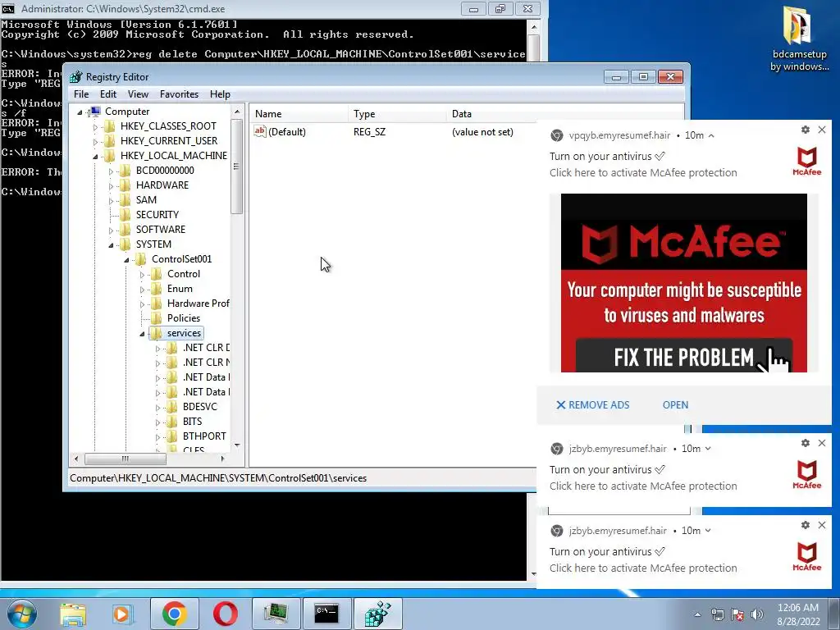Select the BTHPORT folder icon
840x630 pixels.
171,436
